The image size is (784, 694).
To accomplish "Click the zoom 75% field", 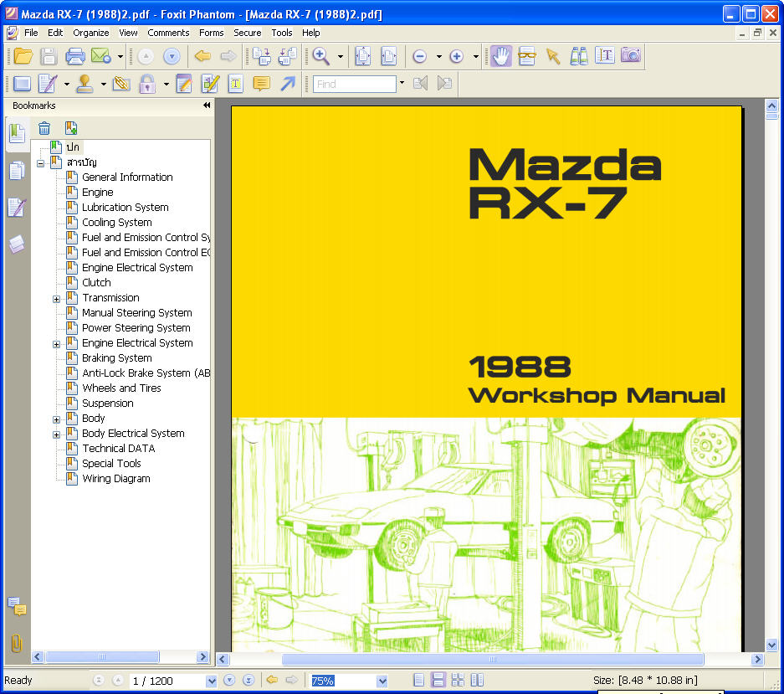I will pyautogui.click(x=342, y=681).
